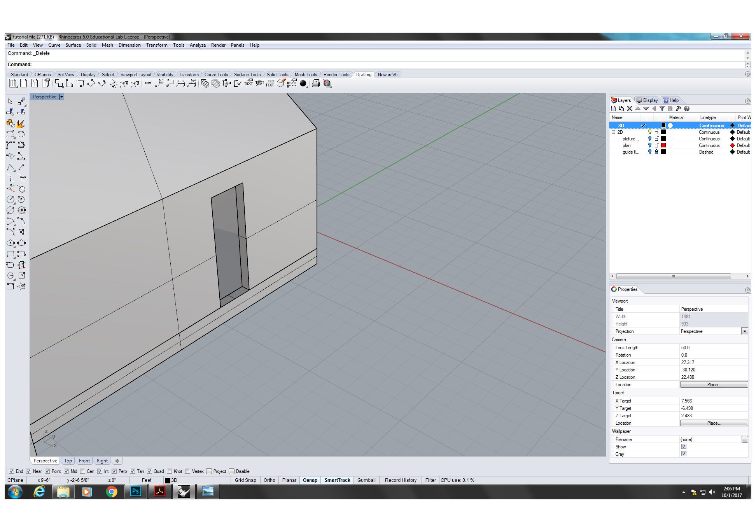756x532 pixels.
Task: Switch to the Top viewport tab
Action: pyautogui.click(x=68, y=461)
